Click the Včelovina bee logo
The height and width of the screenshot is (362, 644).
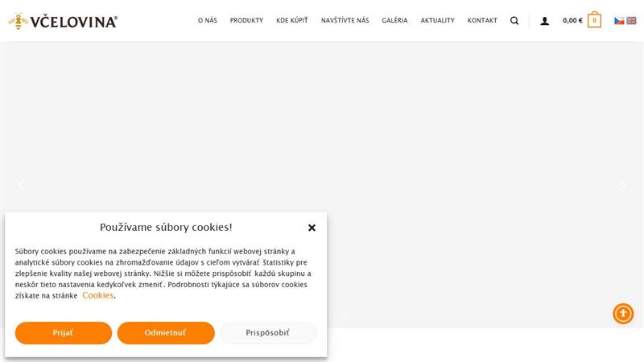[63, 21]
